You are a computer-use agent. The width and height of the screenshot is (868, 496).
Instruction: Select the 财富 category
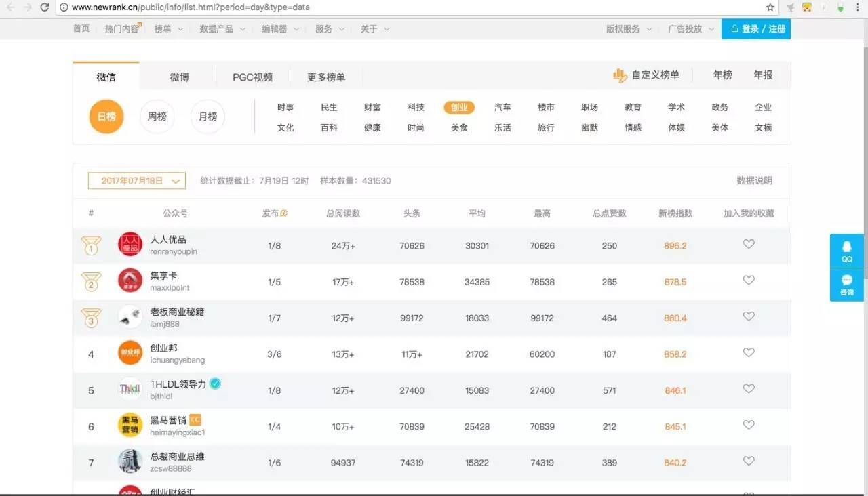(x=372, y=107)
